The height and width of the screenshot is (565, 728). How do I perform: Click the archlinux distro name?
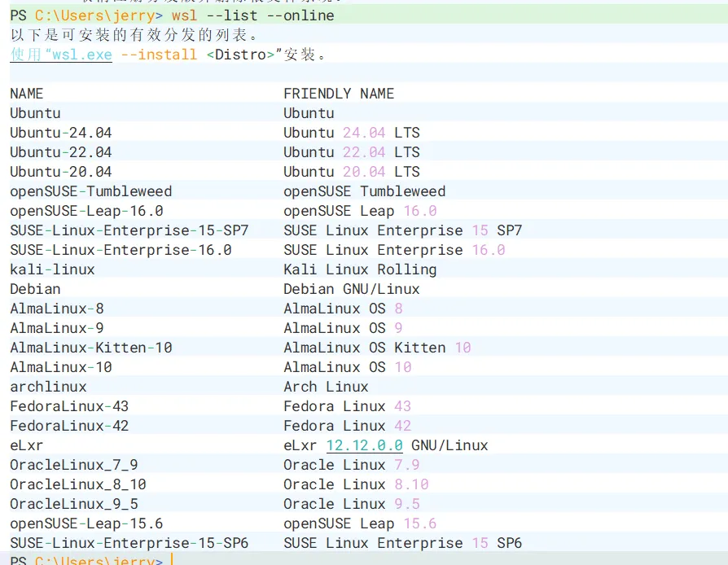pyautogui.click(x=48, y=387)
